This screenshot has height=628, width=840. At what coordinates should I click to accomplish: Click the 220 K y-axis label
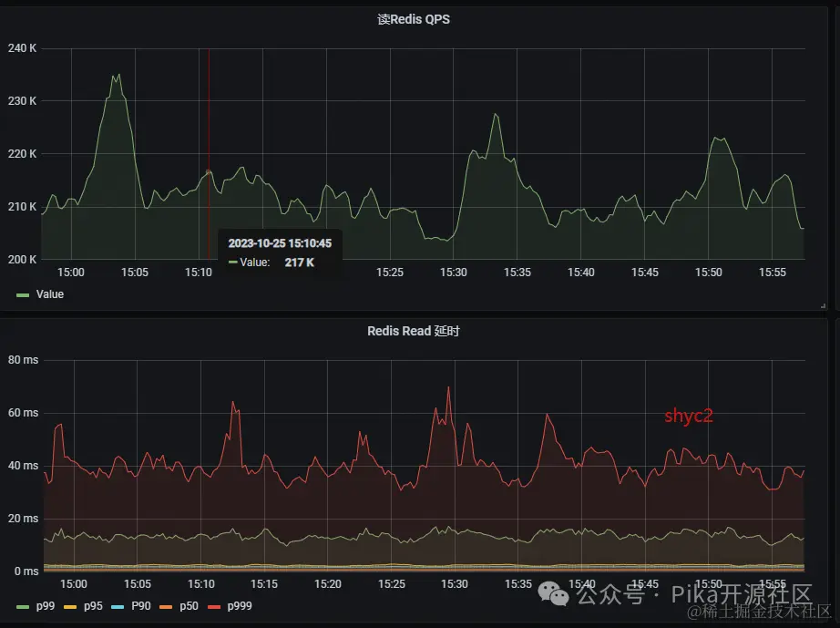tap(22, 154)
